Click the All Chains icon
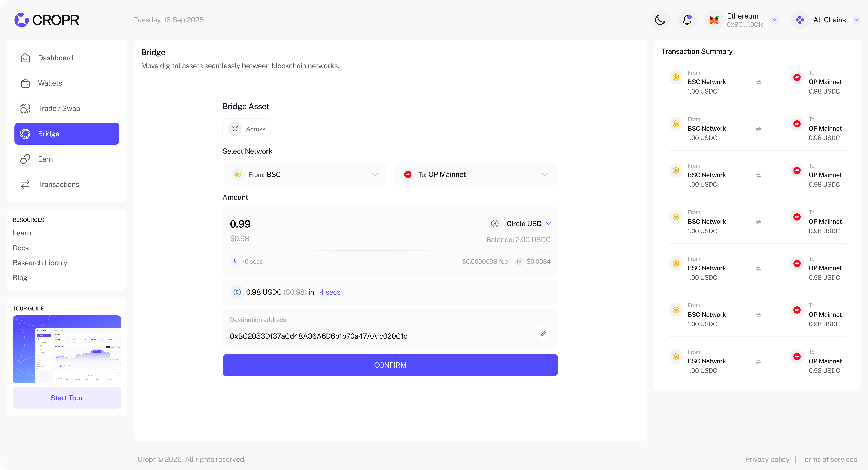This screenshot has height=470, width=868. tap(800, 20)
